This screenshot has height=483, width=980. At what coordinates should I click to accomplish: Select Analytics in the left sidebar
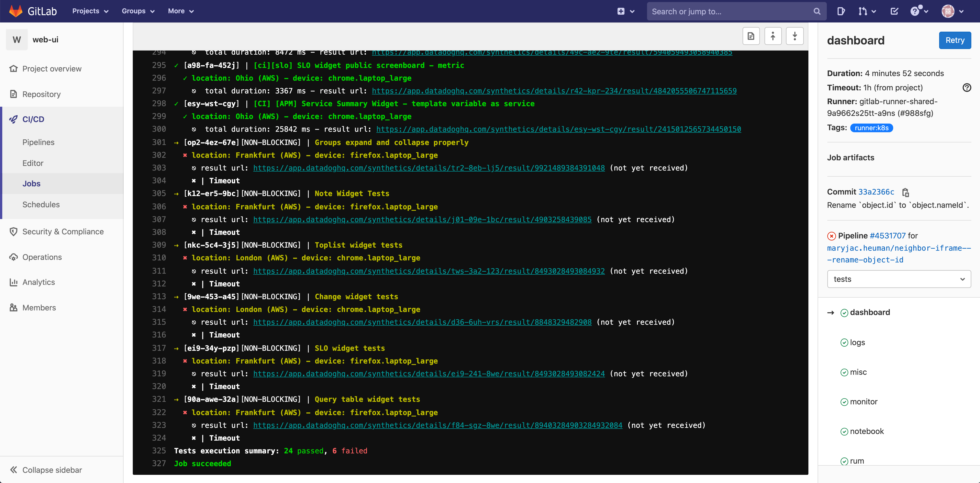[x=38, y=282]
